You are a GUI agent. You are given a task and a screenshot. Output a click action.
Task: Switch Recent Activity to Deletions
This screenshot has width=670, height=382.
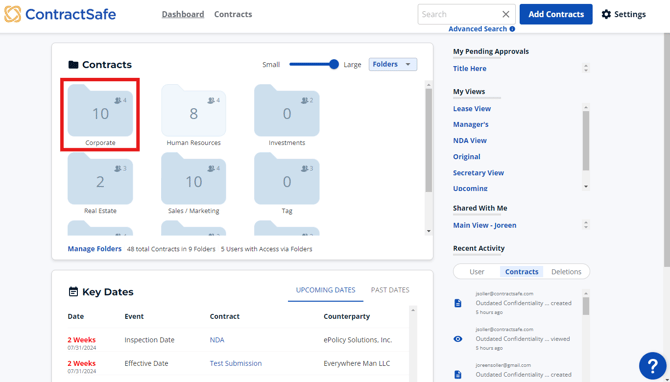pyautogui.click(x=566, y=272)
